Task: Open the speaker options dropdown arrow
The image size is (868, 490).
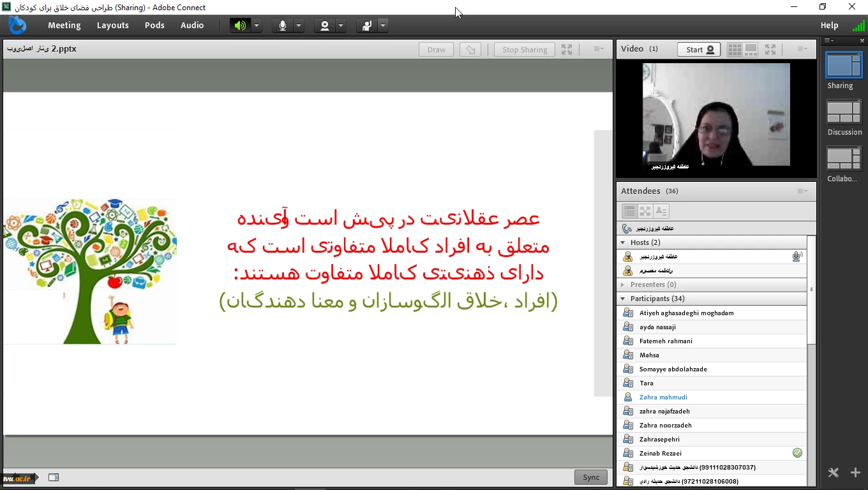Action: click(x=257, y=26)
